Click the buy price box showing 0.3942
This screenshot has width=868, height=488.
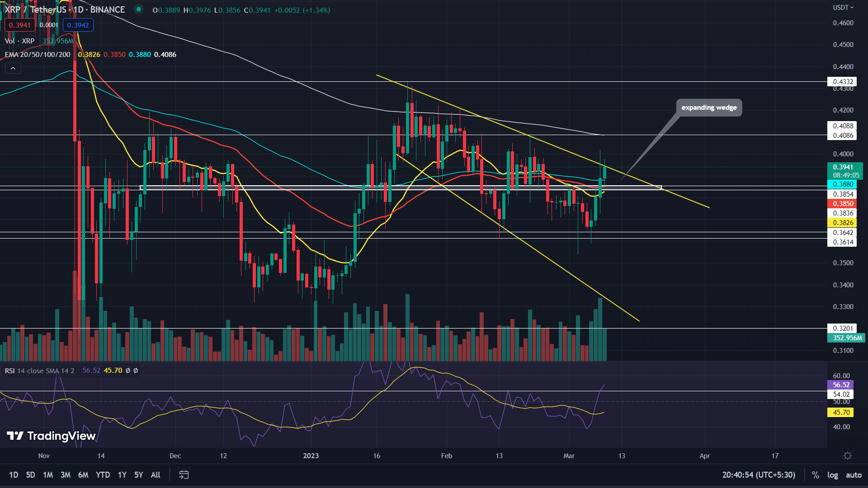[78, 25]
